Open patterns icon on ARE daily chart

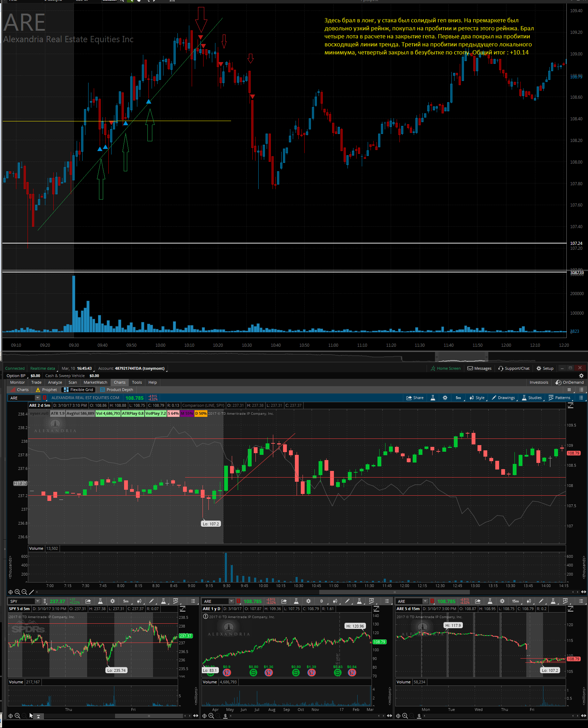(x=372, y=601)
